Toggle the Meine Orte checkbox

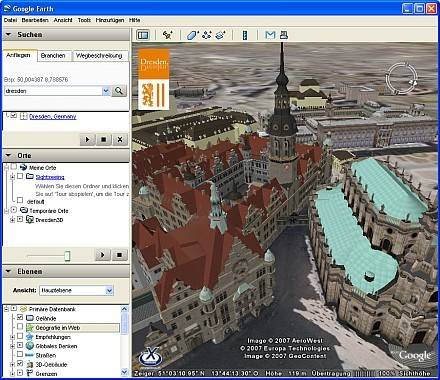pos(14,167)
